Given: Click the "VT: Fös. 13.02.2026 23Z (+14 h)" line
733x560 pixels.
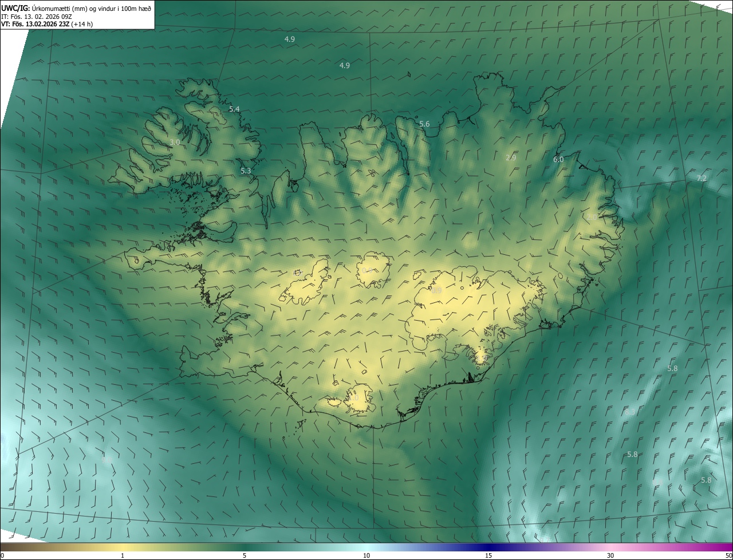Looking at the screenshot, I should tap(47, 25).
